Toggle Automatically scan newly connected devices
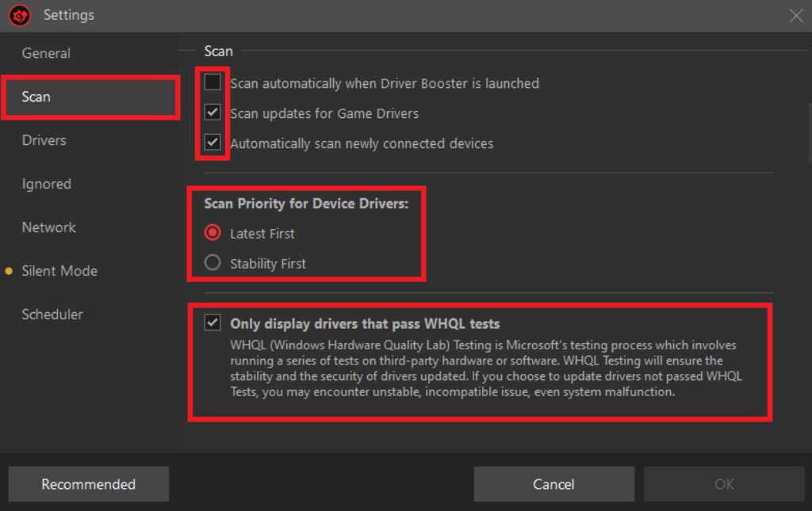Image resolution: width=812 pixels, height=511 pixels. coord(213,143)
